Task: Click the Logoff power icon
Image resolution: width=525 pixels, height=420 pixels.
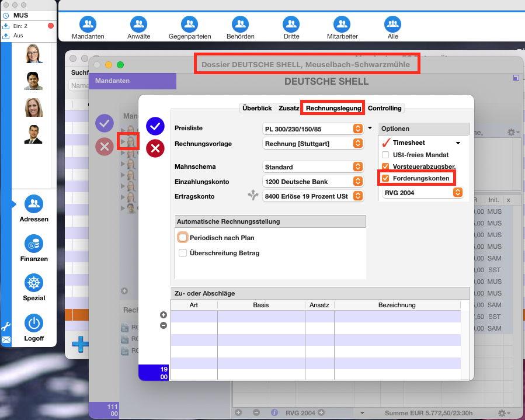Action: click(34, 323)
